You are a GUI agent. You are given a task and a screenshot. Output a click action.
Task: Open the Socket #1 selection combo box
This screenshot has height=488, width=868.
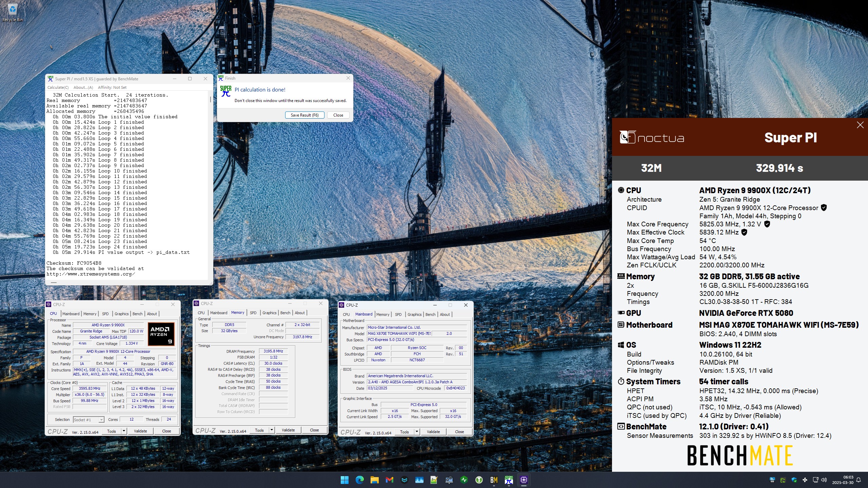(x=88, y=420)
